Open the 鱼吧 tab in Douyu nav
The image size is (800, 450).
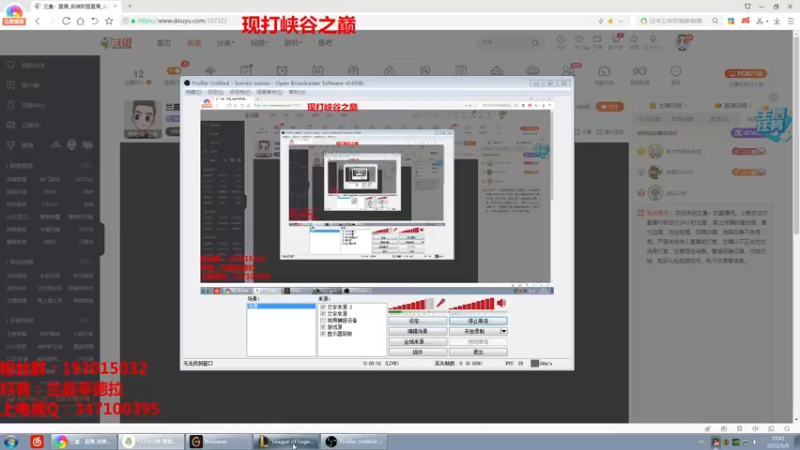[325, 43]
